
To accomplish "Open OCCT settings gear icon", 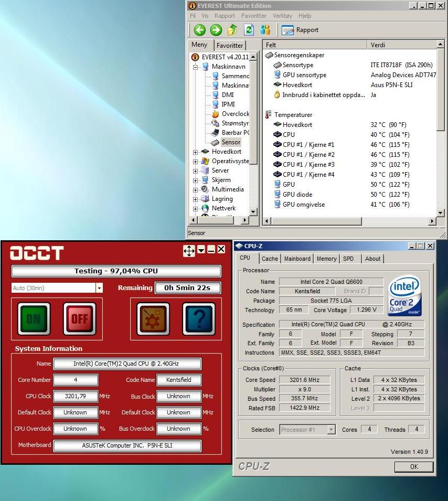I will point(153,318).
